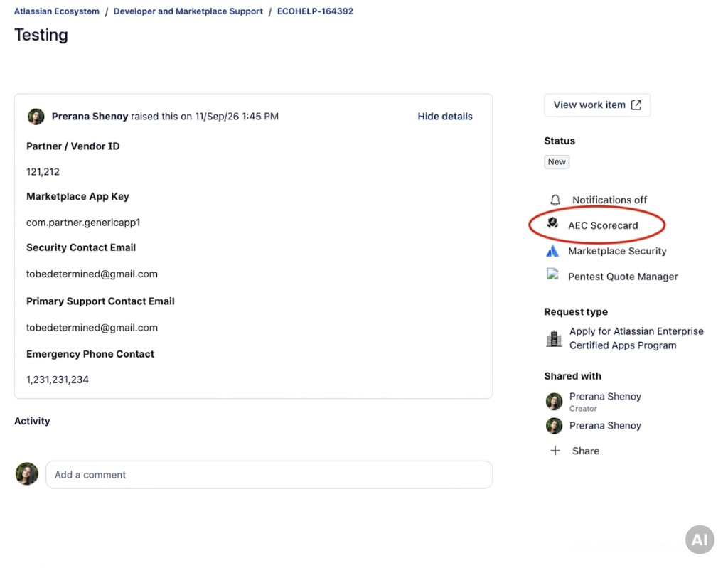Click the raised date 11/Sep/26 1:45 PM

click(237, 117)
